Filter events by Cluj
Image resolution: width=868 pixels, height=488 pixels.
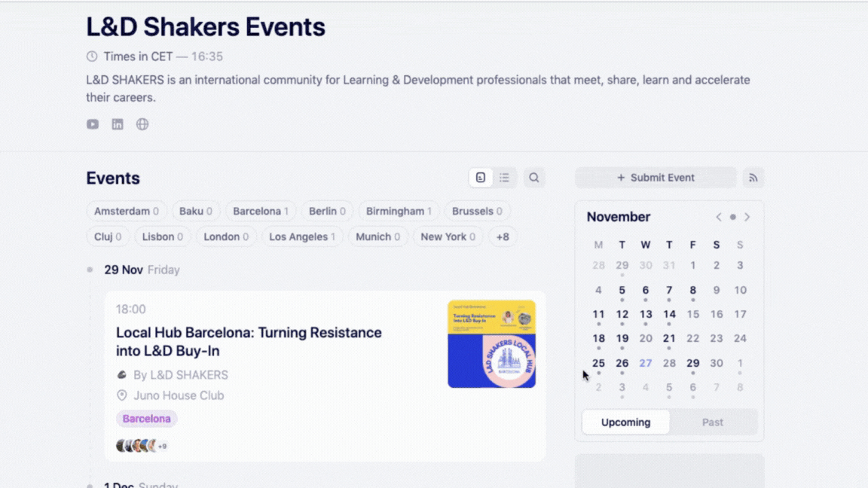coord(108,236)
